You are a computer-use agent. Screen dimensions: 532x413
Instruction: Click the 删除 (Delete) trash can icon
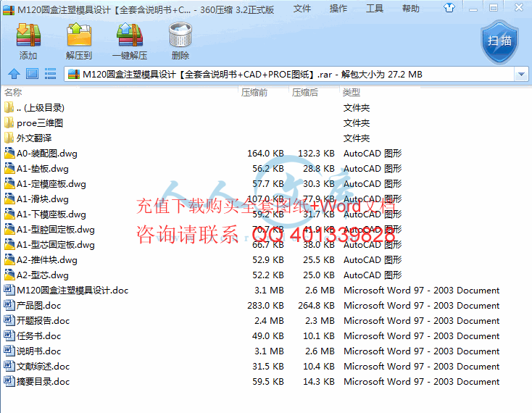(x=180, y=35)
